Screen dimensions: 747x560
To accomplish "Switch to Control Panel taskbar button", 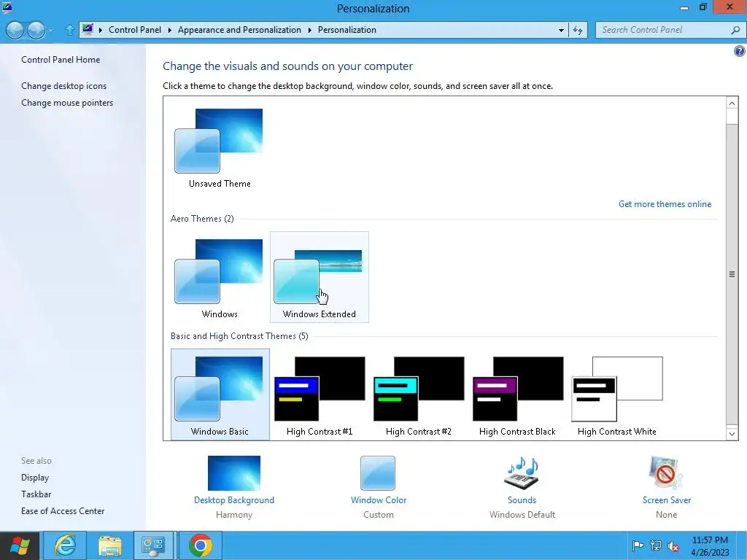I will coord(153,545).
